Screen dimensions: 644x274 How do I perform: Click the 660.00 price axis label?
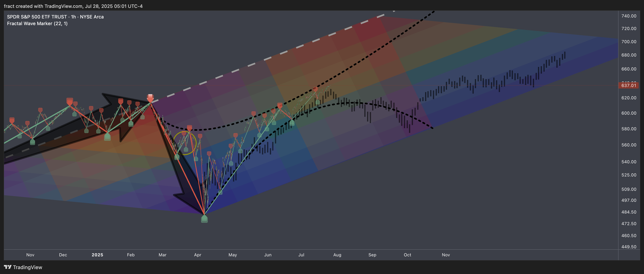pyautogui.click(x=629, y=69)
